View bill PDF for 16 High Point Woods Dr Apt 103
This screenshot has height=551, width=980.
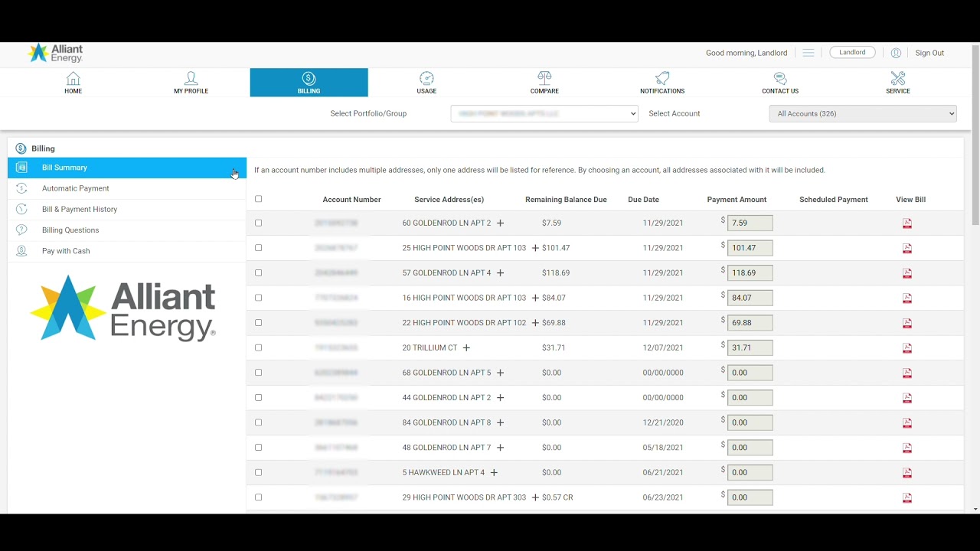pyautogui.click(x=907, y=298)
